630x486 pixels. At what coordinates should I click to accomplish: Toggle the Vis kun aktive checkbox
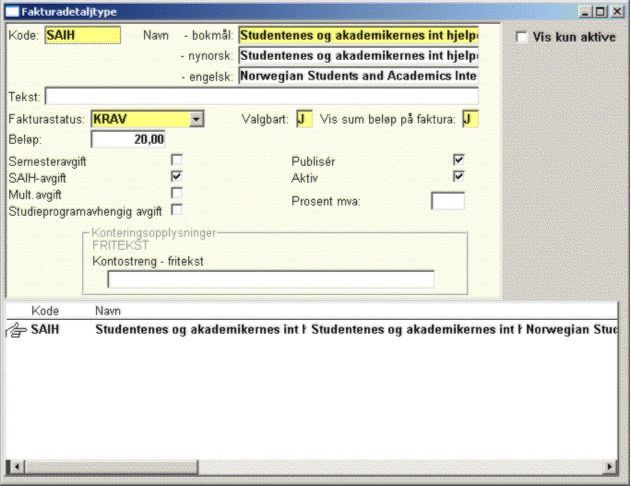521,37
